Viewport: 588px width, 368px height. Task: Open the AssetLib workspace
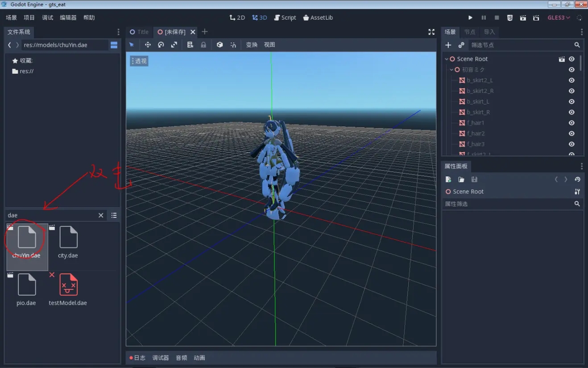tap(318, 18)
